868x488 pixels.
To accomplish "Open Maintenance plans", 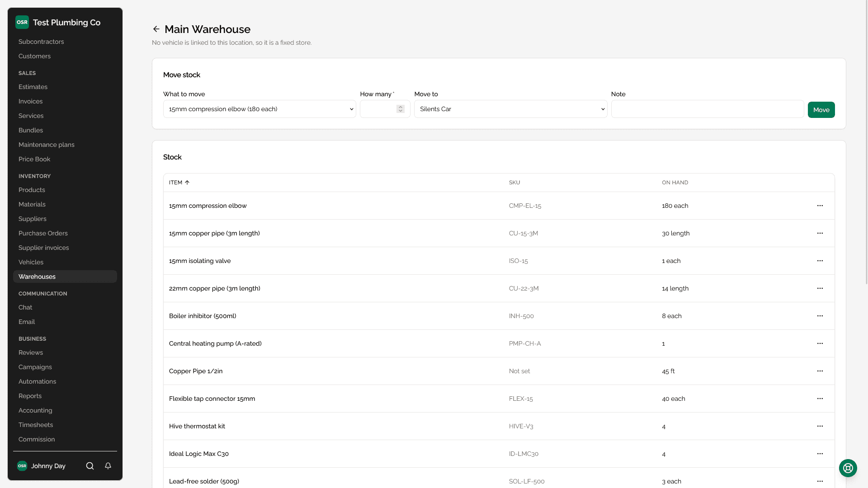I will [x=47, y=145].
